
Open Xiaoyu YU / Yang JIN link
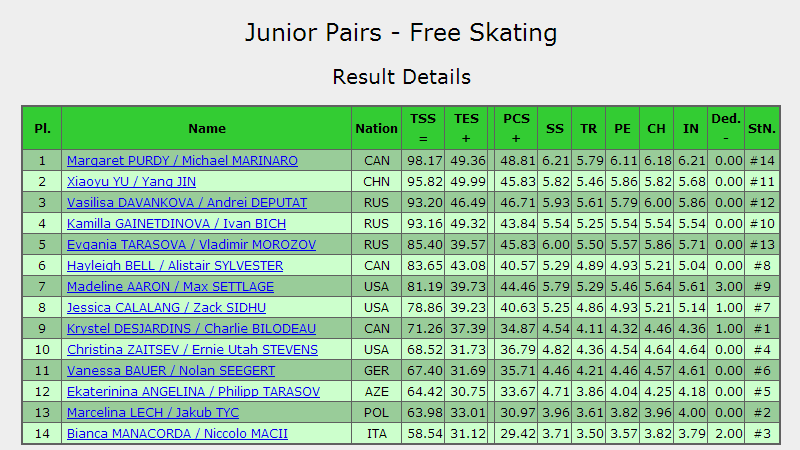click(x=131, y=182)
